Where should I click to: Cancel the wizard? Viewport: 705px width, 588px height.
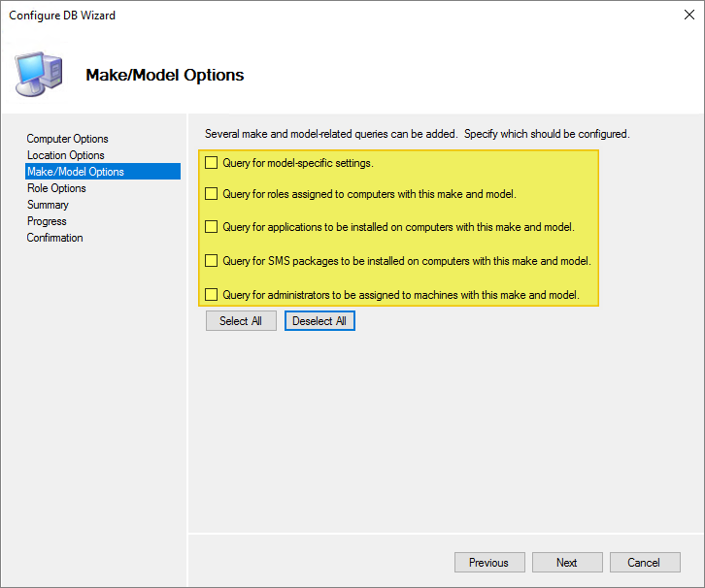tap(643, 563)
